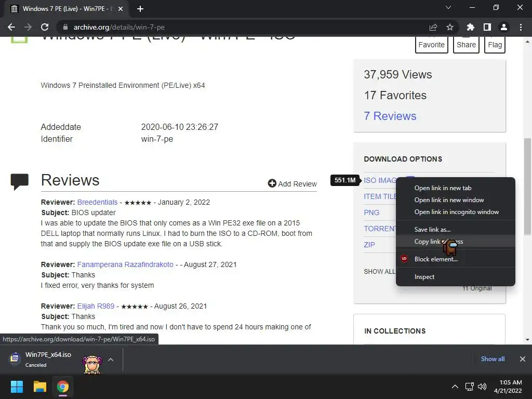Click the 17 Favorites text
Viewport: 532px width, 399px height.
[x=395, y=96]
